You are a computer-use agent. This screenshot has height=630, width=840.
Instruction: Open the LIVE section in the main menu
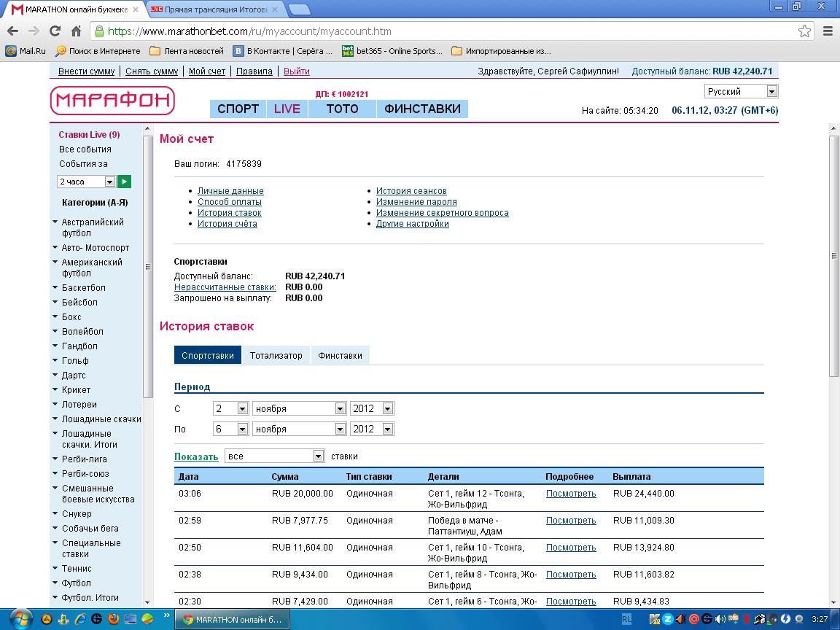pos(287,109)
